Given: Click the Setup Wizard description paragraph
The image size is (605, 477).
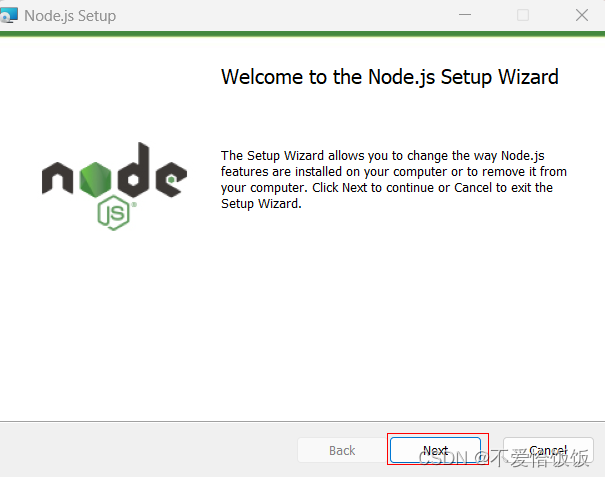Looking at the screenshot, I should point(394,179).
